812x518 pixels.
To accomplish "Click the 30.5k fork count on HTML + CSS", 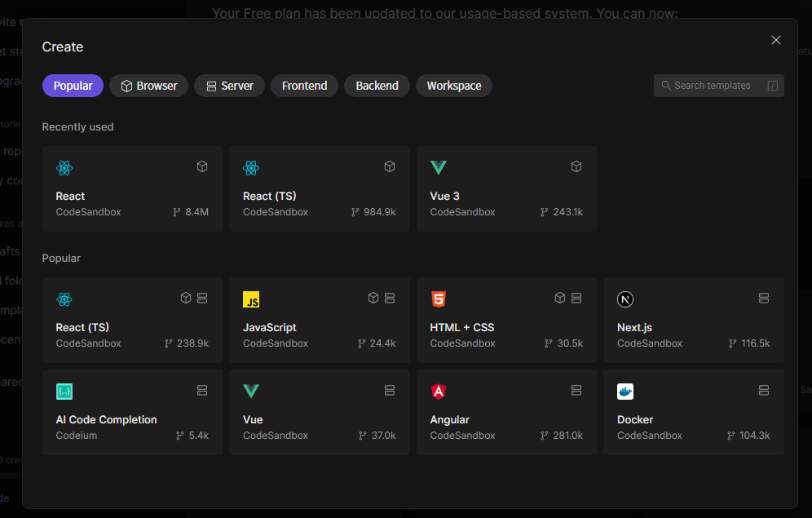I will pos(570,343).
